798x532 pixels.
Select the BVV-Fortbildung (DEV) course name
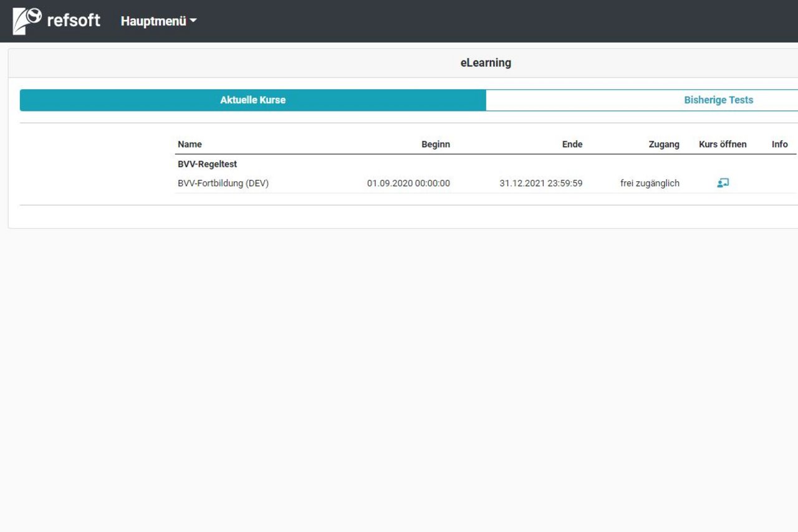point(223,183)
